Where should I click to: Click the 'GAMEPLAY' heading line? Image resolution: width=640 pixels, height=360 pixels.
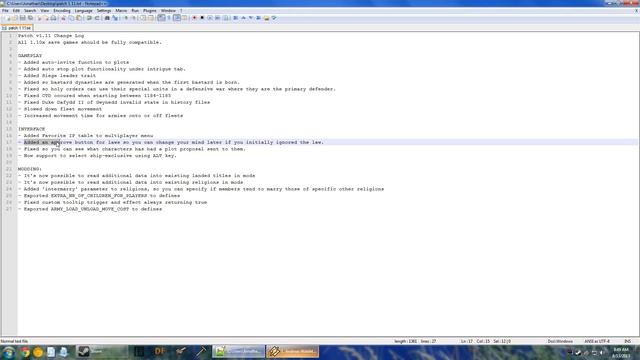30,56
